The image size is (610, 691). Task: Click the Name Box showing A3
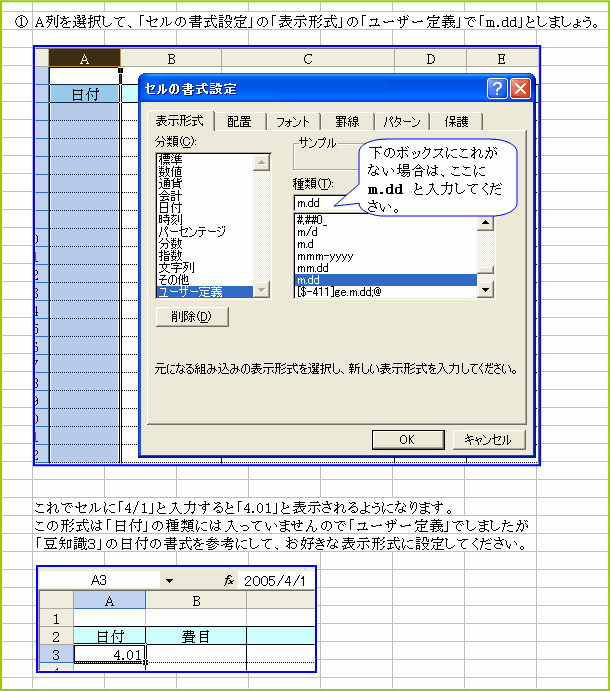99,580
